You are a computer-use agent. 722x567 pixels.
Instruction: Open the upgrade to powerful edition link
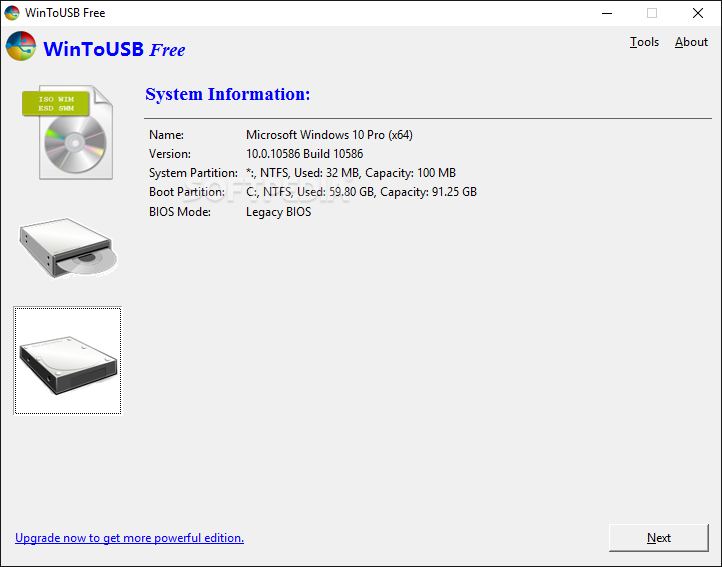[x=129, y=538]
